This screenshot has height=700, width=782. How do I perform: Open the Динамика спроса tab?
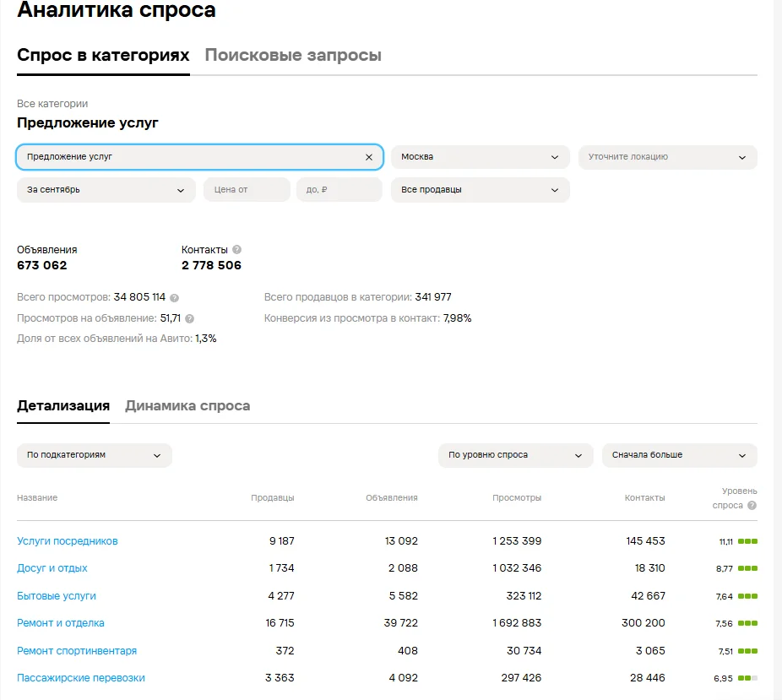187,405
